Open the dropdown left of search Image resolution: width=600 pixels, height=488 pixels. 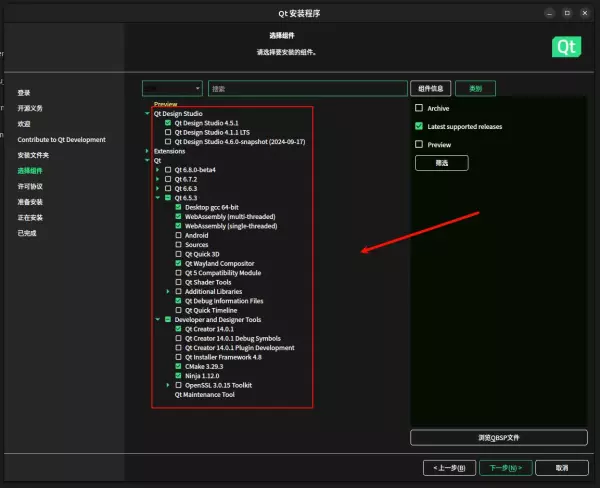(x=172, y=88)
